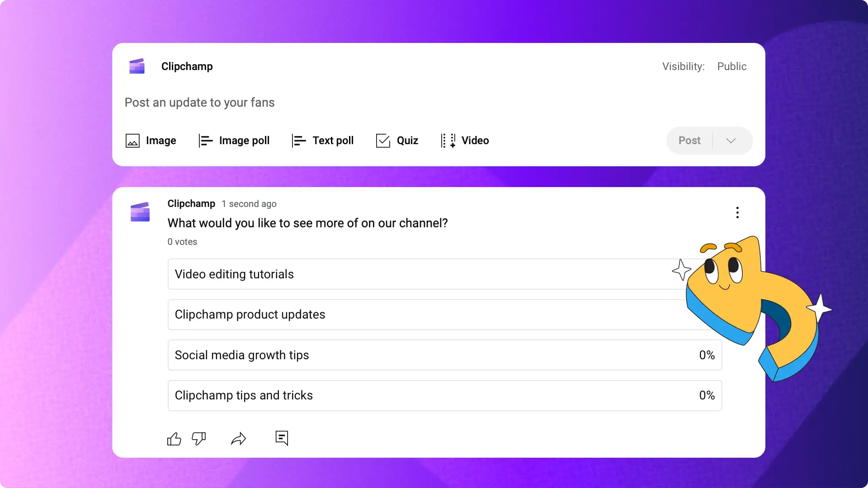Click the thumbs down dislike icon

tap(198, 439)
